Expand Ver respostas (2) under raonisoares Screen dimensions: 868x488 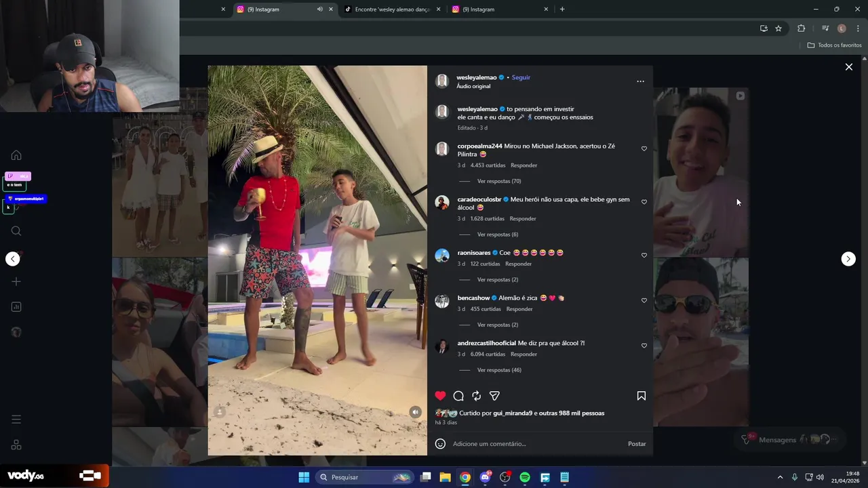coord(498,280)
